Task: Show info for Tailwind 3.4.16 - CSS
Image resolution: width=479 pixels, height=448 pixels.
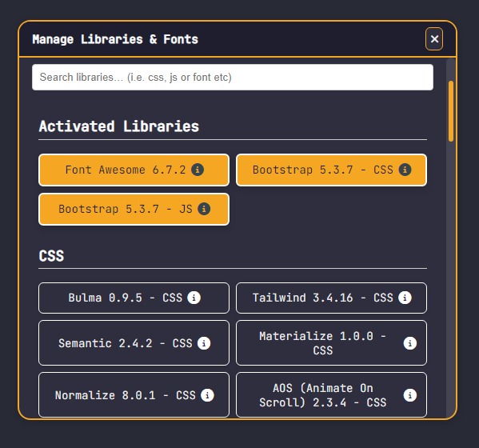Action: click(405, 298)
